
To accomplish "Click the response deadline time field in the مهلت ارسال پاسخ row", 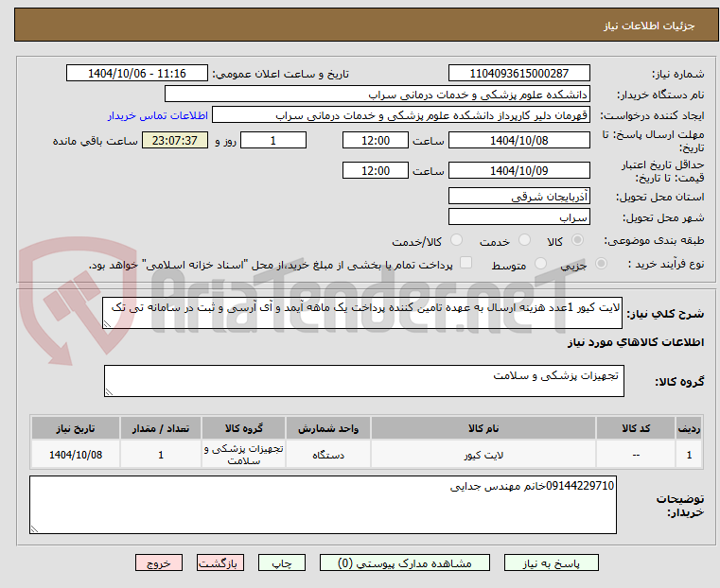I will [376, 140].
